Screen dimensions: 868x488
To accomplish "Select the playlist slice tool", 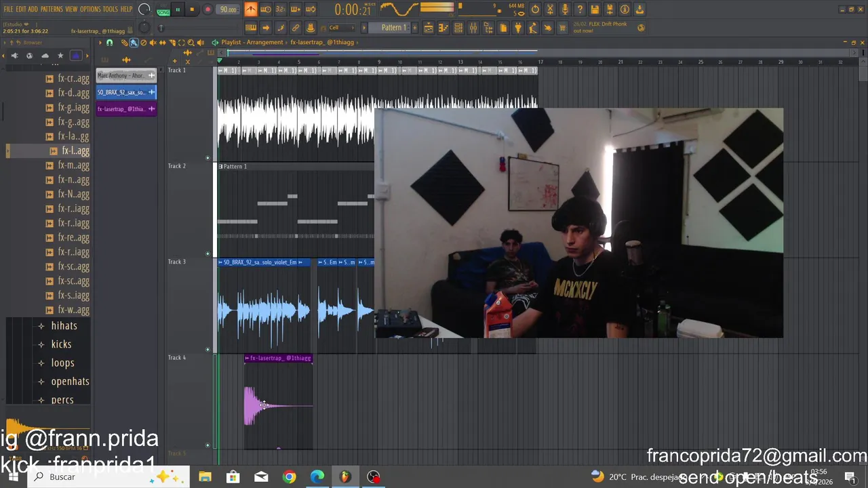I will coord(172,43).
